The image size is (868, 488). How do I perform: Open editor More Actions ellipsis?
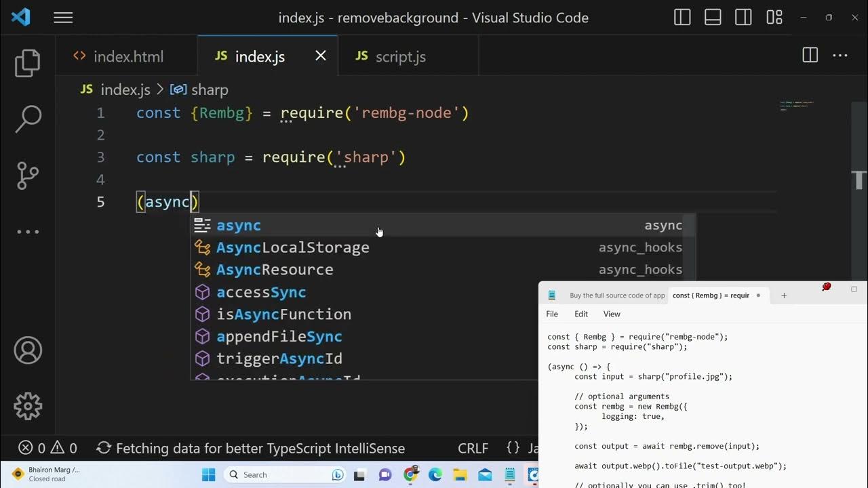coord(840,56)
